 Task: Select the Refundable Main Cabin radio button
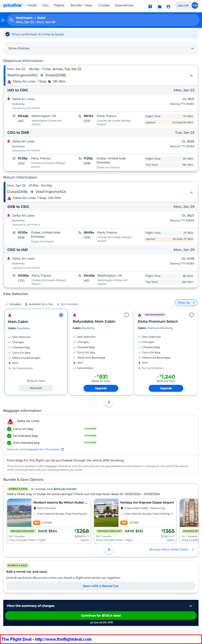point(127,315)
